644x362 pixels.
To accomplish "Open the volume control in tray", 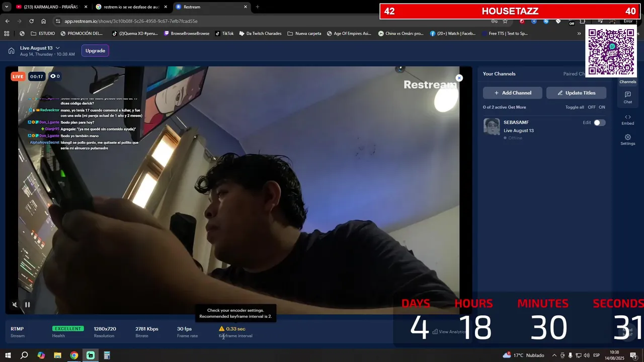I will point(587,355).
